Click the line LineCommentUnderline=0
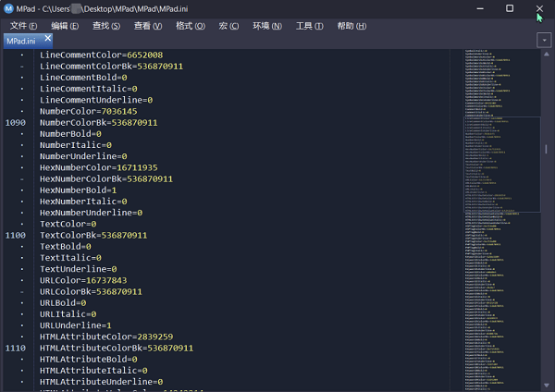This screenshot has width=555, height=392. pyautogui.click(x=96, y=100)
